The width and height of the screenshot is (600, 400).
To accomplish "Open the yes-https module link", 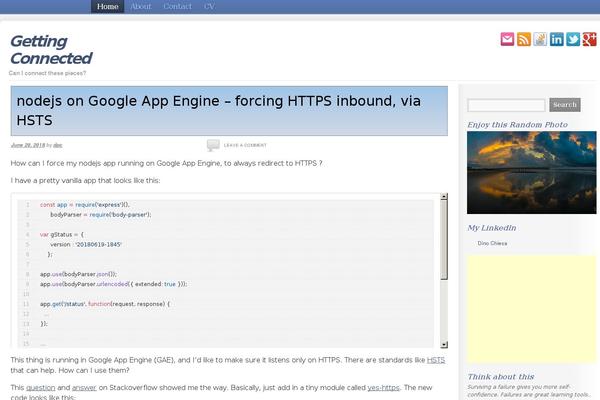I will [x=383, y=388].
